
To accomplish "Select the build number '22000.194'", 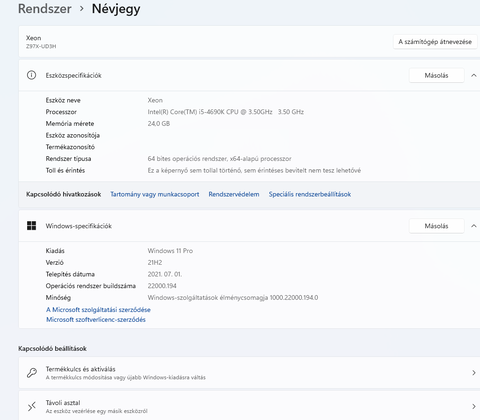I will [162, 286].
